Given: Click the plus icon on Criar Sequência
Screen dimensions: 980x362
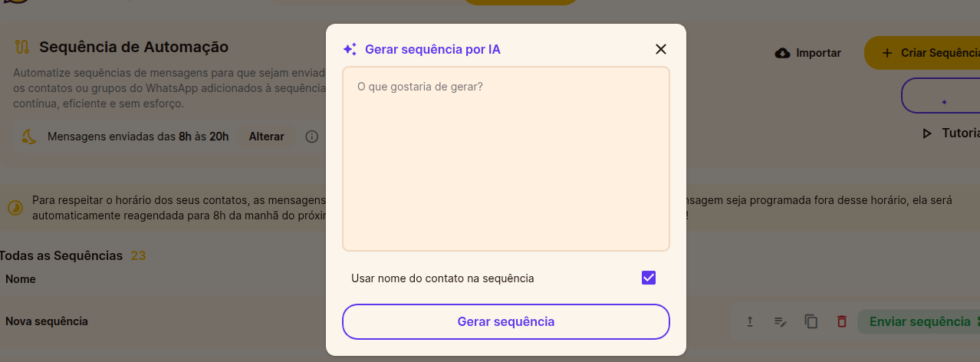Looking at the screenshot, I should pos(887,53).
